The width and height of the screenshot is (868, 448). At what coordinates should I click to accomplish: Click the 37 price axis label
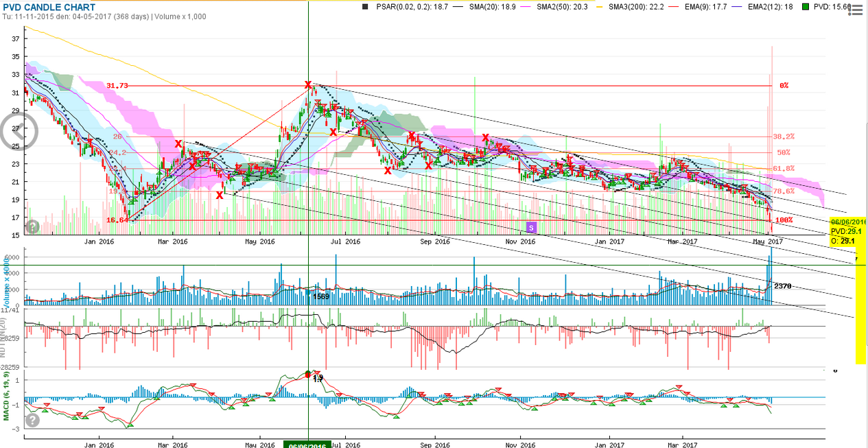pos(14,39)
